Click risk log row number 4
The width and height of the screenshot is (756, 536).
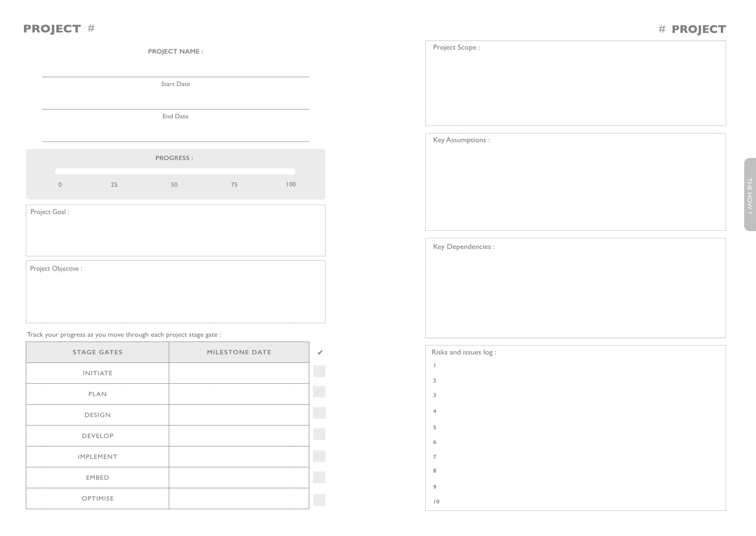[434, 412]
